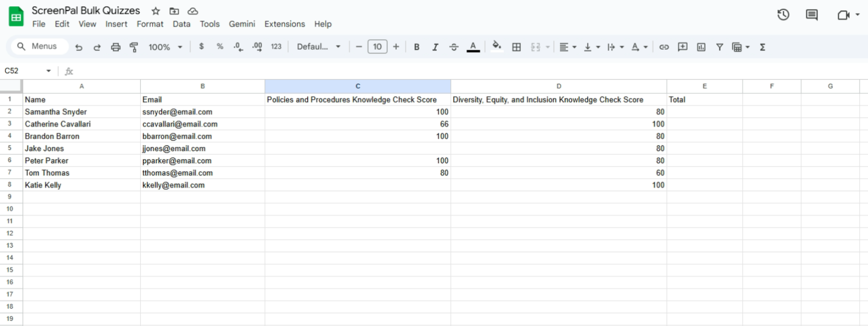
Task: Expand the 100% zoom dropdown
Action: pyautogui.click(x=165, y=47)
